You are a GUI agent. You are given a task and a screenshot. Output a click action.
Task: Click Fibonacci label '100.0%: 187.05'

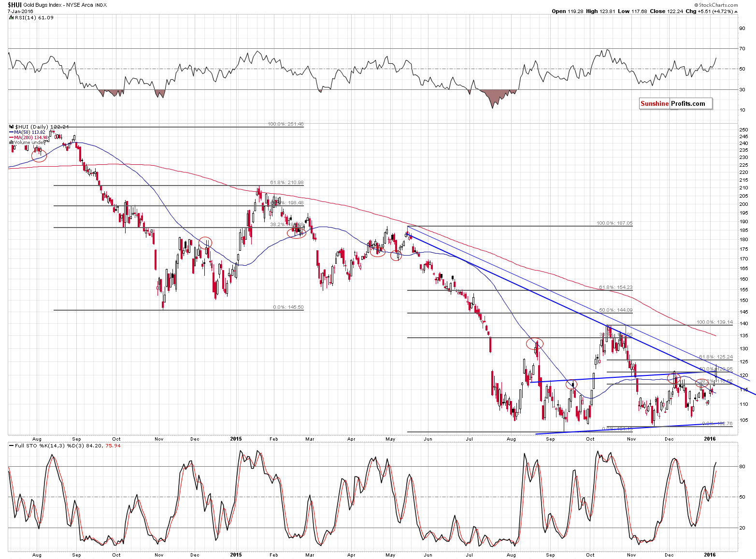[614, 223]
